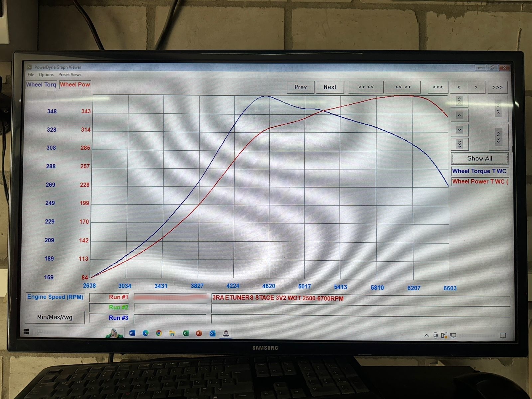Toggle the Wheel Torque T WC trace
This screenshot has width=532, height=399.
click(x=479, y=171)
